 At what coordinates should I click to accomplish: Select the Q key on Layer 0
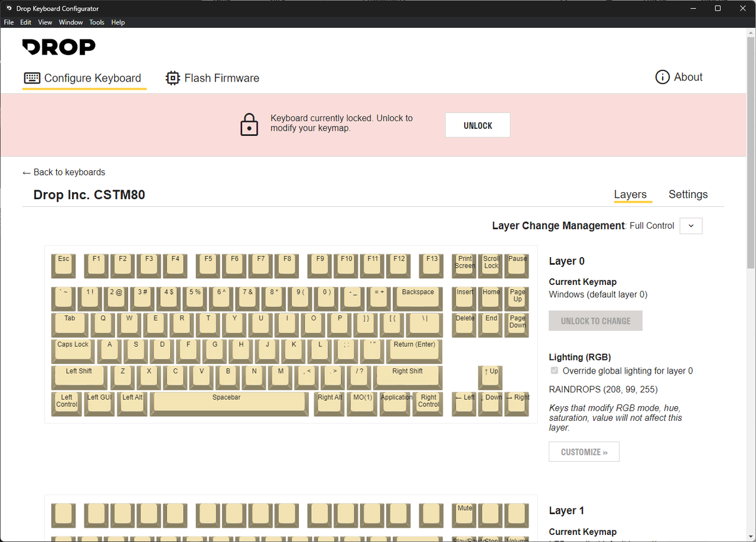(x=103, y=324)
